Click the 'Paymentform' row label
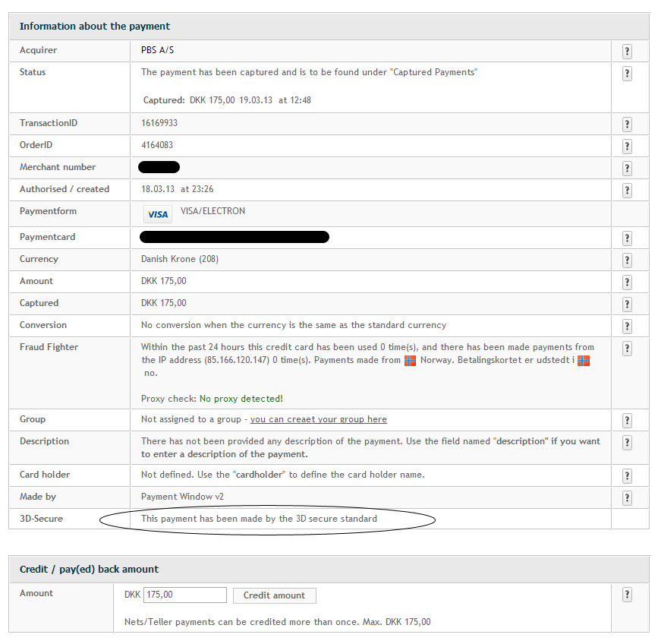This screenshot has width=658, height=644. click(x=48, y=211)
